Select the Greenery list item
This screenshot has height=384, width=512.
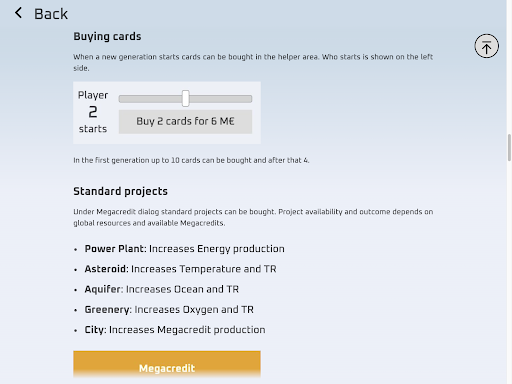coord(169,310)
